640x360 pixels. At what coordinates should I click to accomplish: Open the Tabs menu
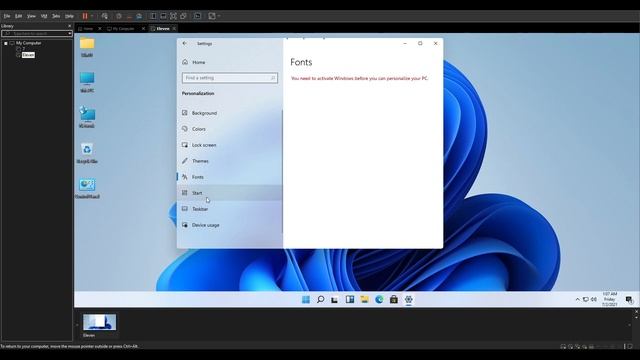click(56, 16)
